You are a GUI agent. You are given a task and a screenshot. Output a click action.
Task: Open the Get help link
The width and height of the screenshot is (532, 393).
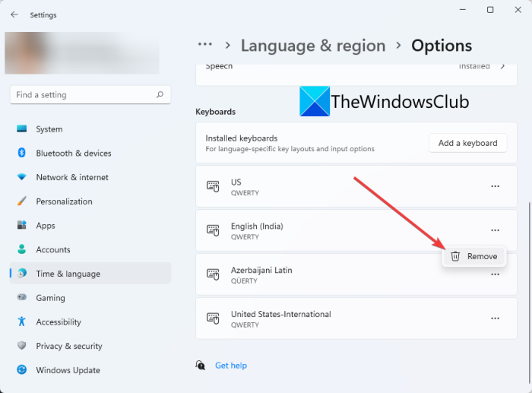click(x=230, y=366)
